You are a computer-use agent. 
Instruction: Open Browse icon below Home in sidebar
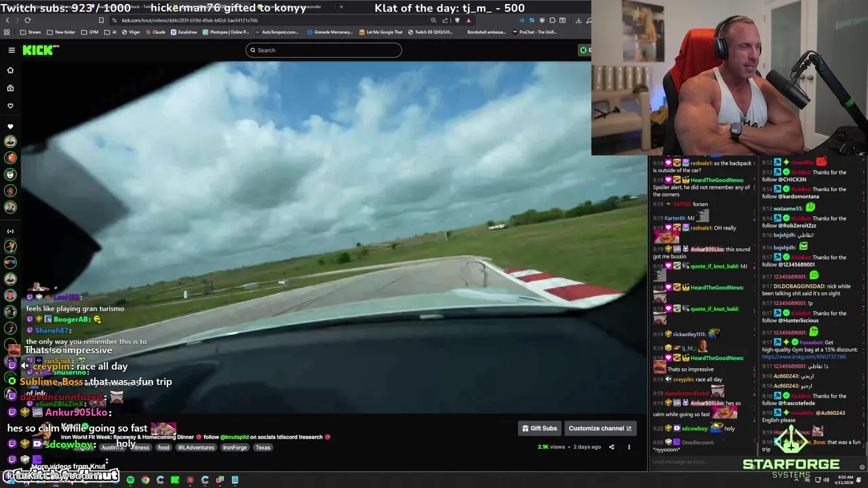(10, 88)
